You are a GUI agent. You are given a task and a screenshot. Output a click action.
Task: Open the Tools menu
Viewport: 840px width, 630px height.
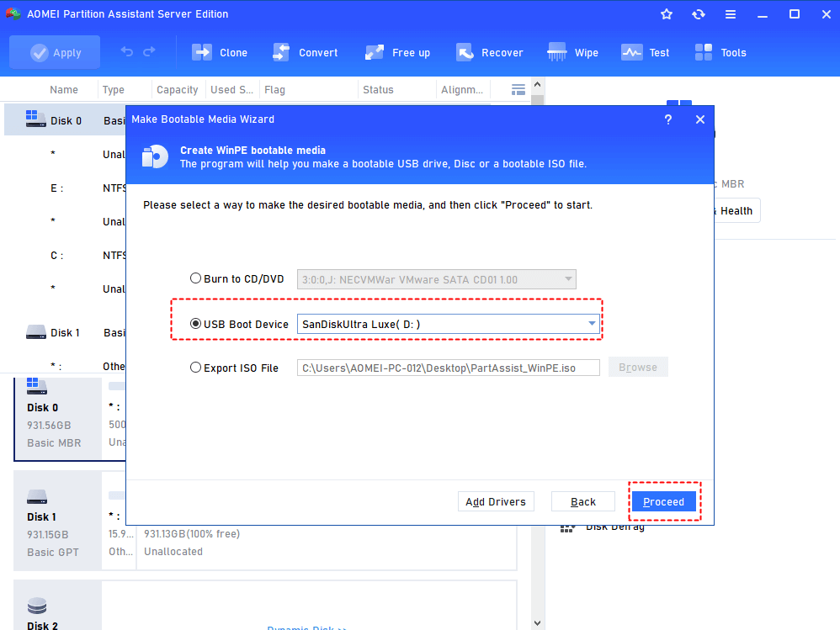[x=720, y=52]
